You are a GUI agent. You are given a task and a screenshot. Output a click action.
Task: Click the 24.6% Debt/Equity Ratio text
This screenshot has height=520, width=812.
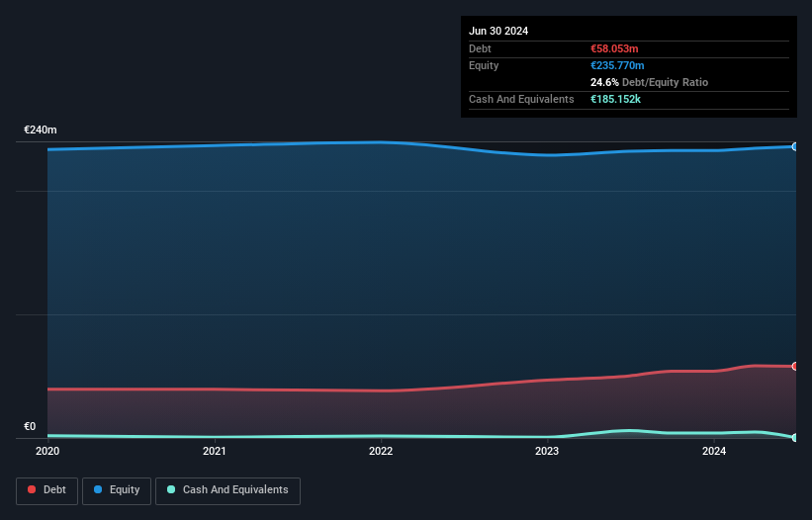click(x=649, y=82)
